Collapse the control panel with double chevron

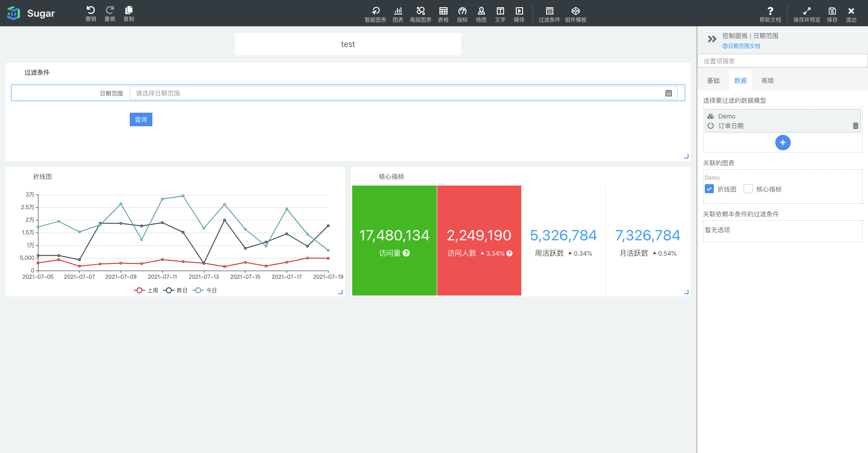(x=712, y=39)
